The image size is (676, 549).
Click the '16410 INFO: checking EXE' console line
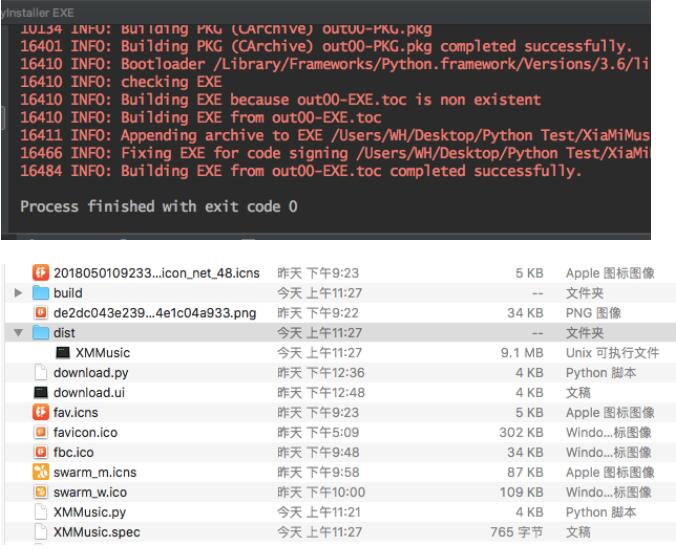(121, 82)
